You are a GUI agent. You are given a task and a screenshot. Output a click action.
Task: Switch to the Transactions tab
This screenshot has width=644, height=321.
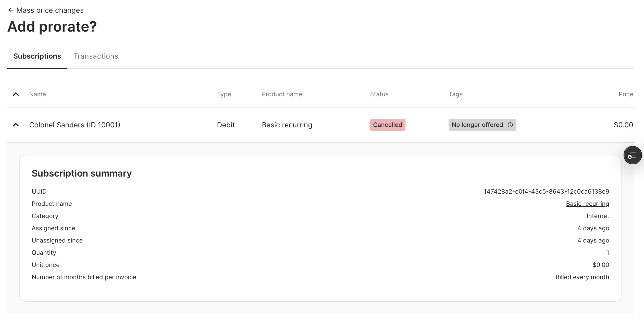96,56
